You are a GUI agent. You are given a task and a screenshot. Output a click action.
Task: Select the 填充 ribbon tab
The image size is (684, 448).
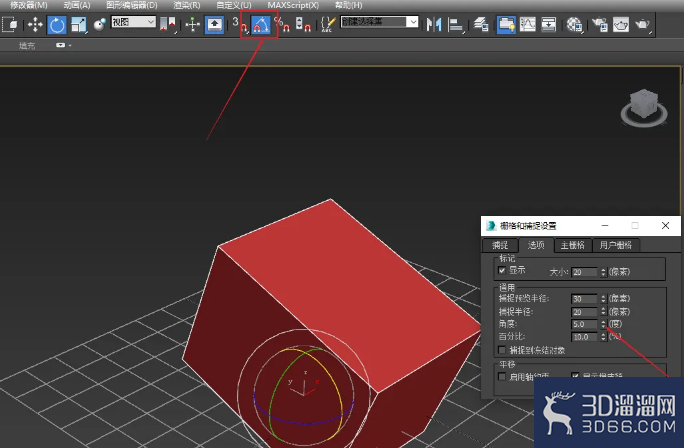27,45
